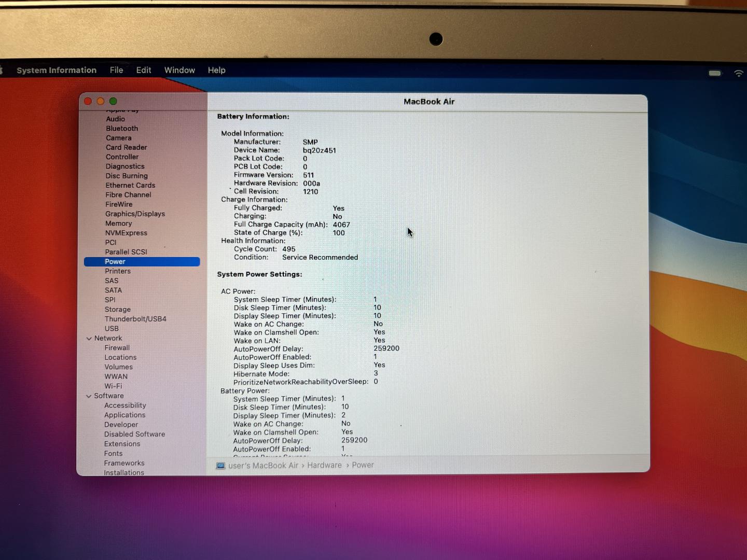This screenshot has height=560, width=747.
Task: Select Locations under Network
Action: (x=120, y=357)
